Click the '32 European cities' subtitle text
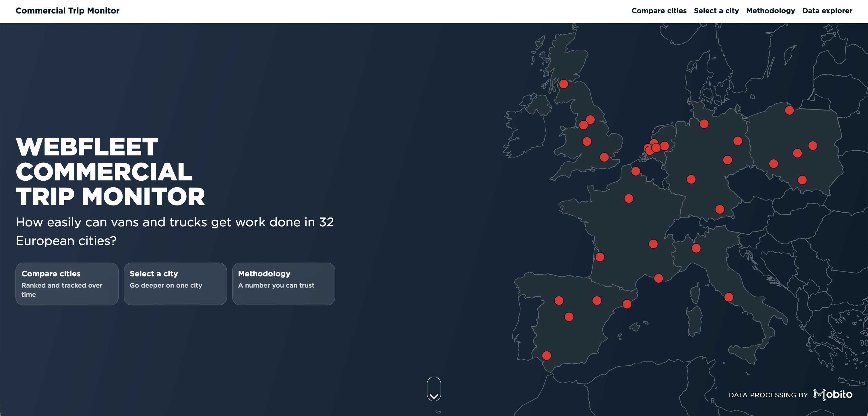The image size is (868, 416). [175, 231]
